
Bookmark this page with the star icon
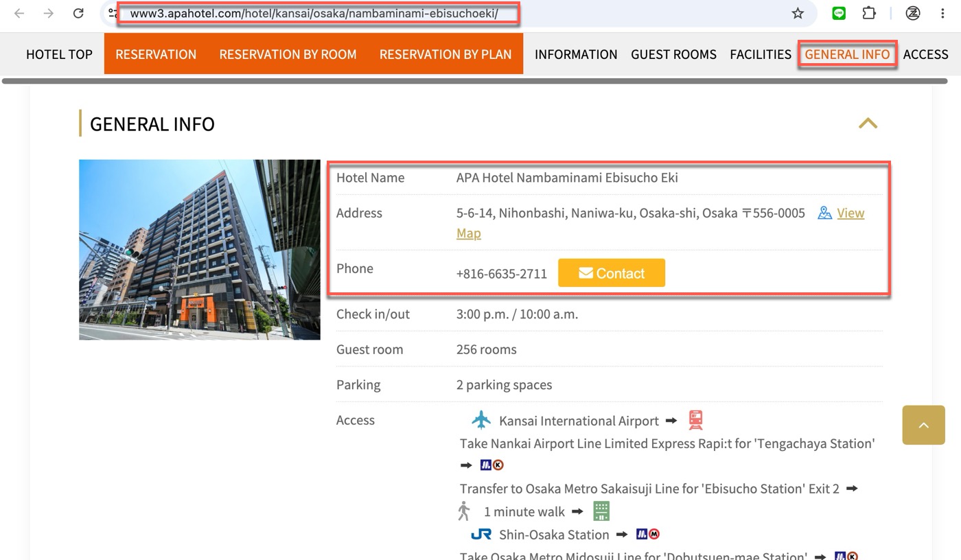(x=797, y=13)
